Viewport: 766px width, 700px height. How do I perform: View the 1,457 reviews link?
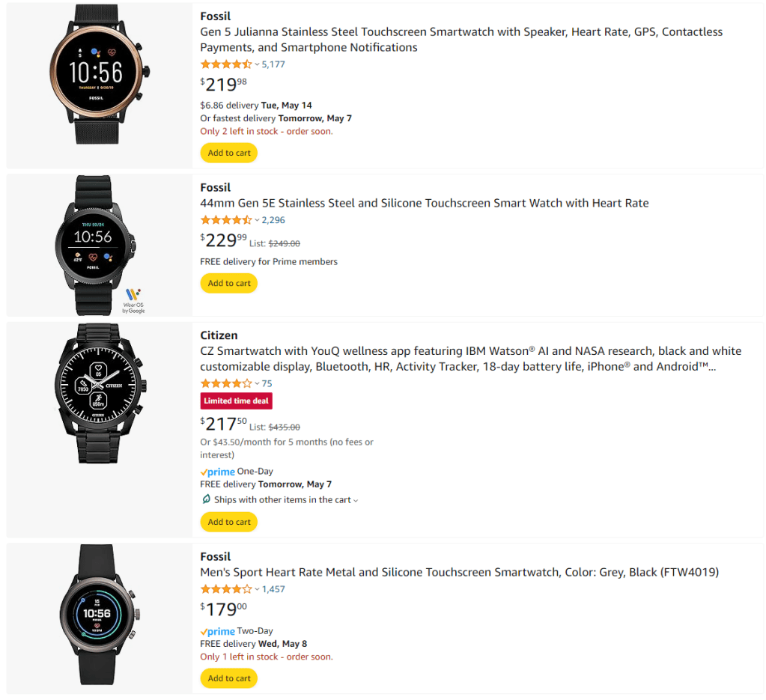click(273, 589)
